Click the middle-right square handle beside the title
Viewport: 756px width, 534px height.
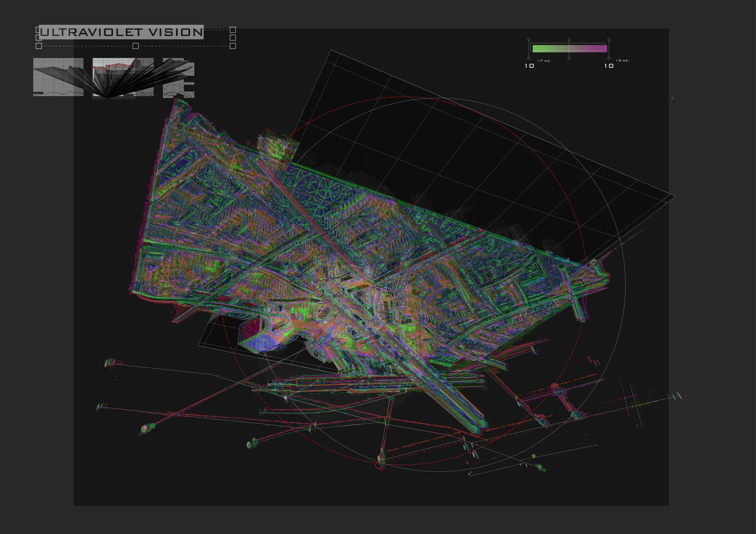click(x=233, y=38)
